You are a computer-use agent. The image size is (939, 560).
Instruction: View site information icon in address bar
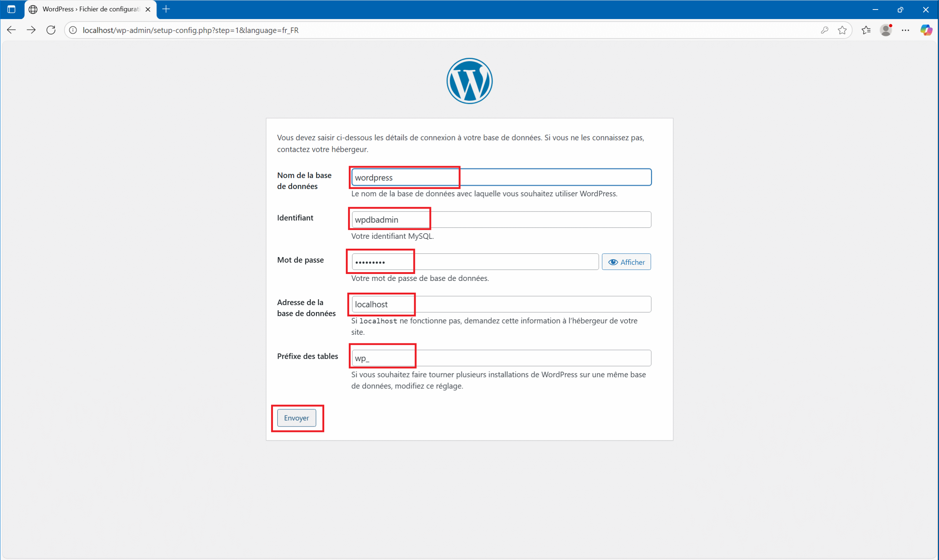73,30
